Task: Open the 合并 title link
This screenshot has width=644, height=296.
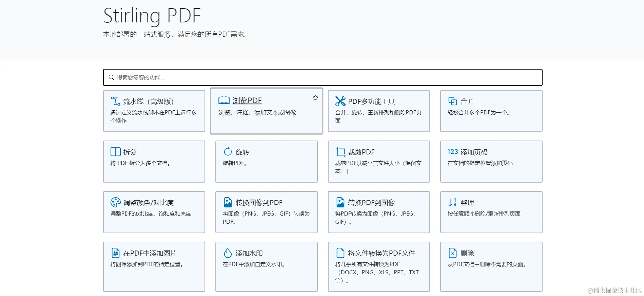Action: pyautogui.click(x=467, y=101)
